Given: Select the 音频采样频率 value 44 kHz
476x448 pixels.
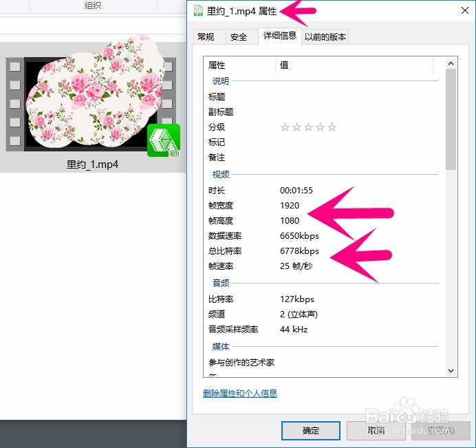Looking at the screenshot, I should (x=294, y=330).
